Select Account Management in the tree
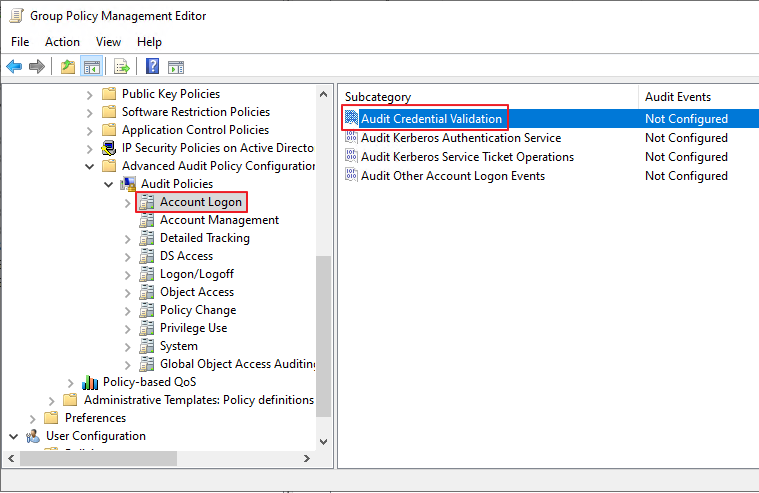Image resolution: width=759 pixels, height=493 pixels. coord(219,220)
